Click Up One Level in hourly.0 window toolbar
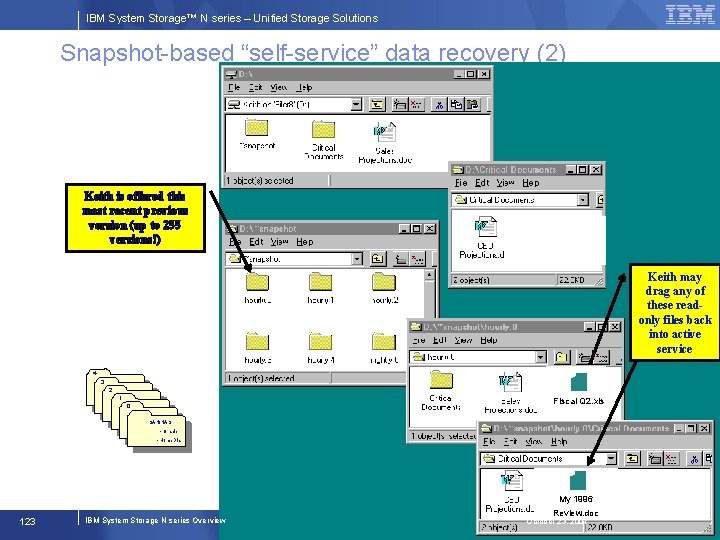This screenshot has height=540, width=720. [561, 357]
